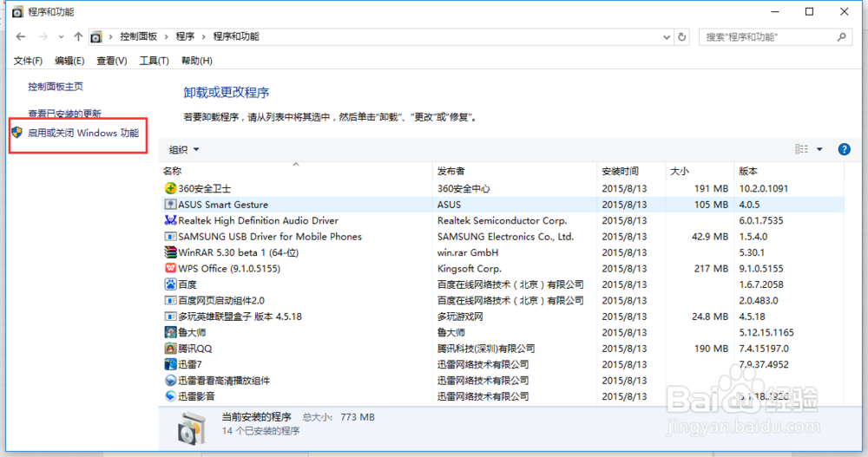Select version 5.12.15.1165 cell
This screenshot has height=457, width=868.
click(x=766, y=332)
